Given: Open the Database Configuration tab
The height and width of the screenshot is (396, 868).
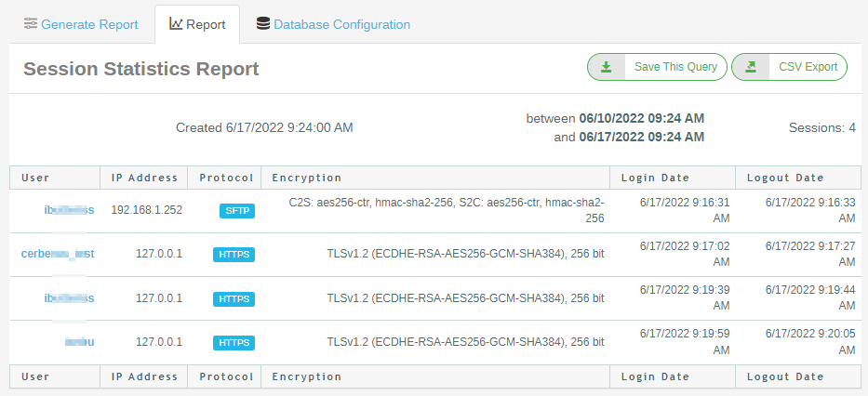Looking at the screenshot, I should pyautogui.click(x=333, y=24).
